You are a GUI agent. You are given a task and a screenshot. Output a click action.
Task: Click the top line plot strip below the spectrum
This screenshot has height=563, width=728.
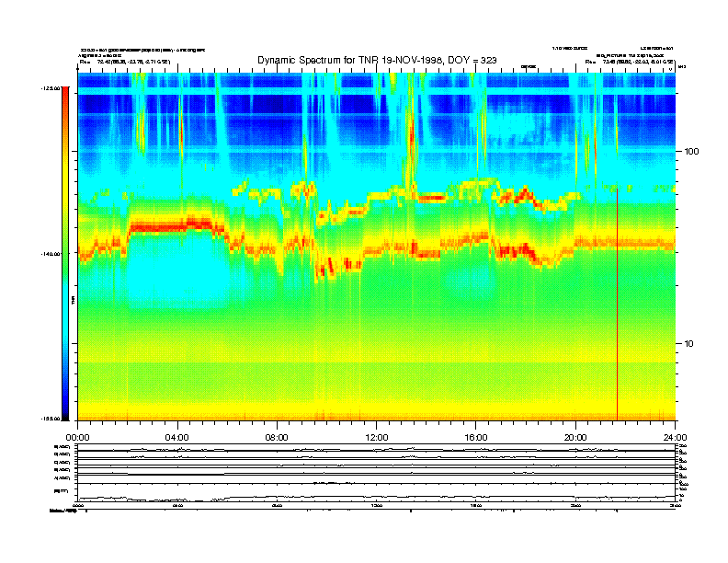coord(376,448)
